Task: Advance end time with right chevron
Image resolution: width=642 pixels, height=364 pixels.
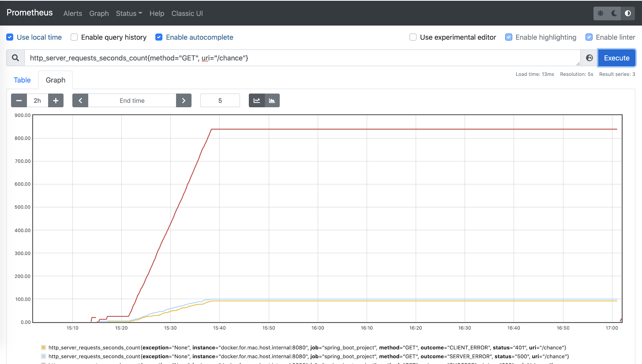Action: (x=184, y=100)
